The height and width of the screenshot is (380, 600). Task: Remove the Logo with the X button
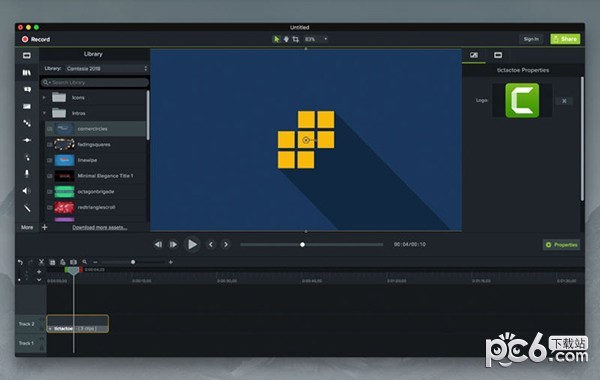(564, 101)
